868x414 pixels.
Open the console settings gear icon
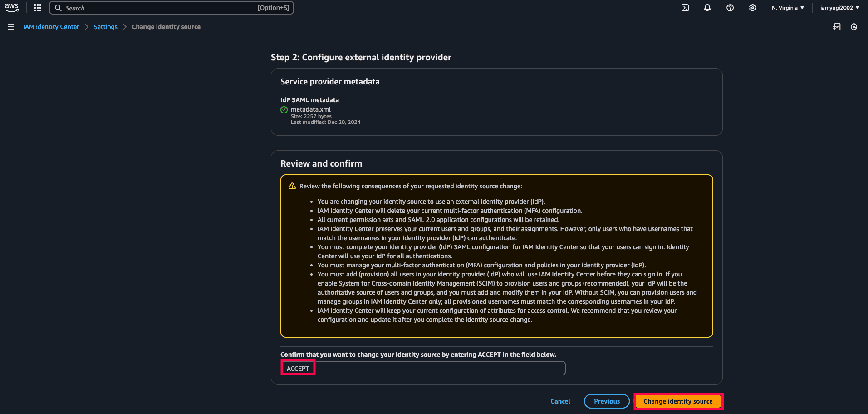tap(753, 8)
